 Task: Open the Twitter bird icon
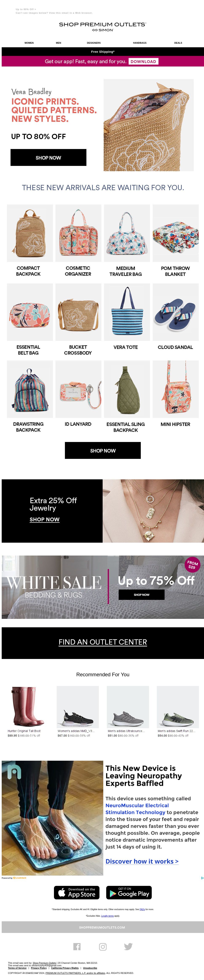[x=128, y=946]
